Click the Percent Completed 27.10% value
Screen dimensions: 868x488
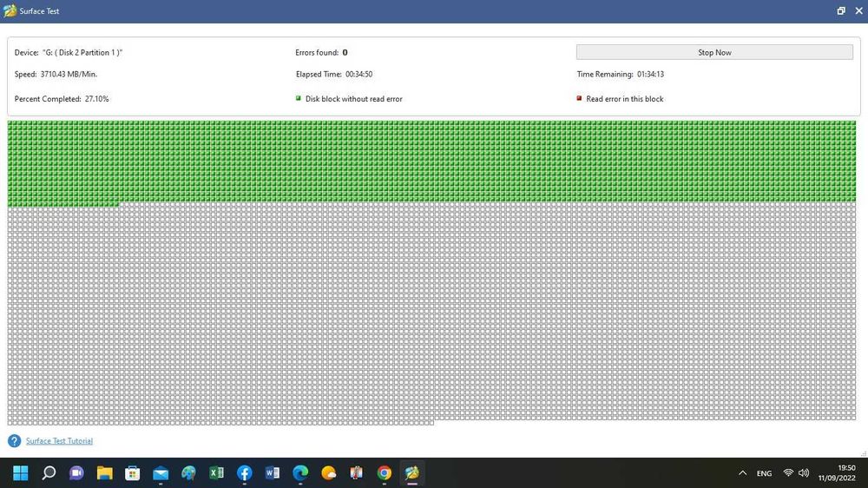click(97, 99)
